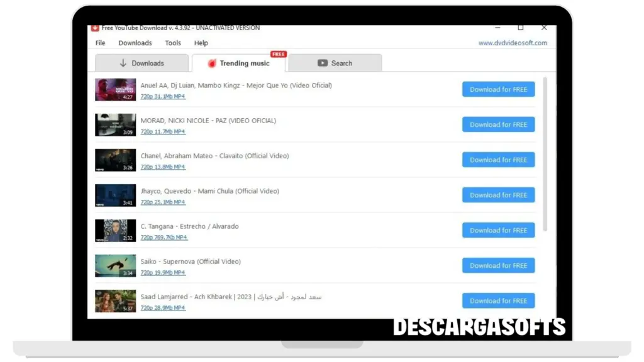Click the Trending music flame icon
Image resolution: width=644 pixels, height=362 pixels.
click(212, 63)
